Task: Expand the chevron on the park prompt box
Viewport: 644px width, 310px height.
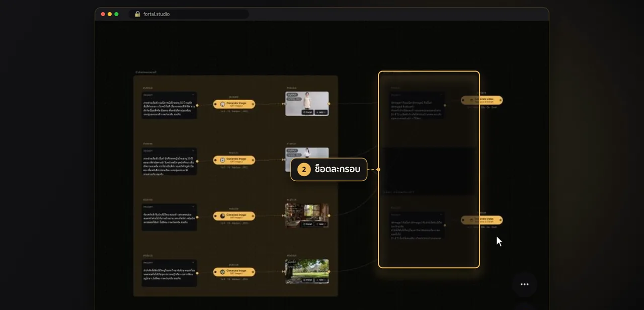Action: tap(193, 262)
